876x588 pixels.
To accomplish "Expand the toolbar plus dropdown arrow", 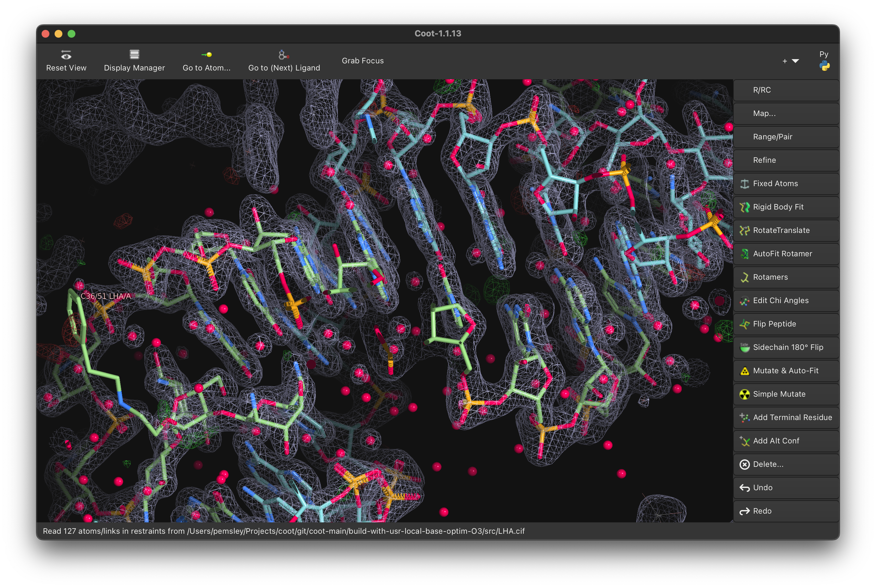I will (795, 61).
